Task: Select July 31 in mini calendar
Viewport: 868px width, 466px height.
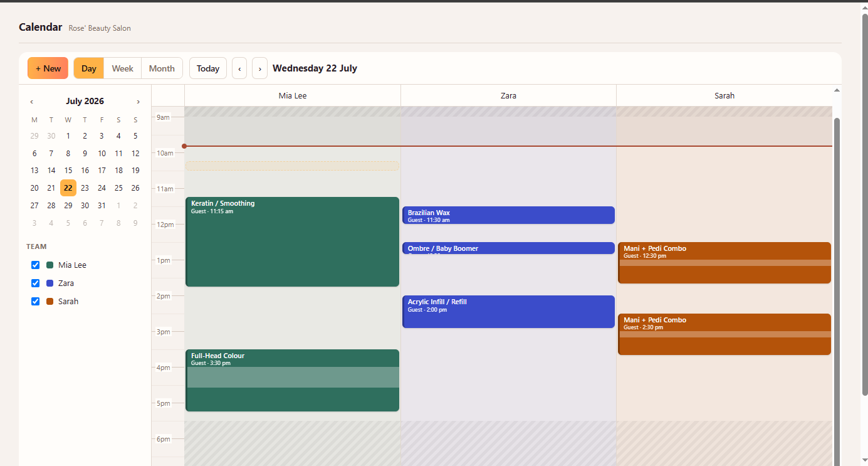Action: tap(102, 205)
